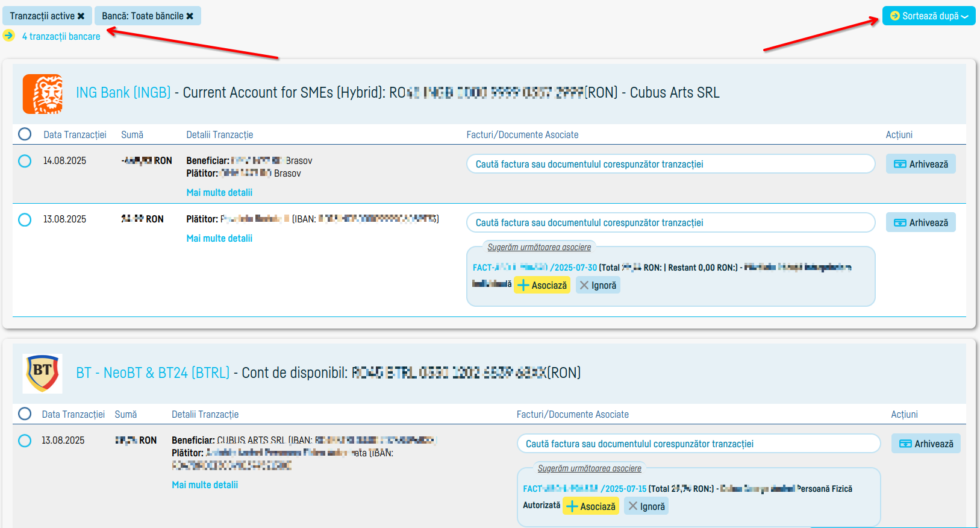Archive the 13.08.2025 ING transaction
980x528 pixels.
click(920, 222)
